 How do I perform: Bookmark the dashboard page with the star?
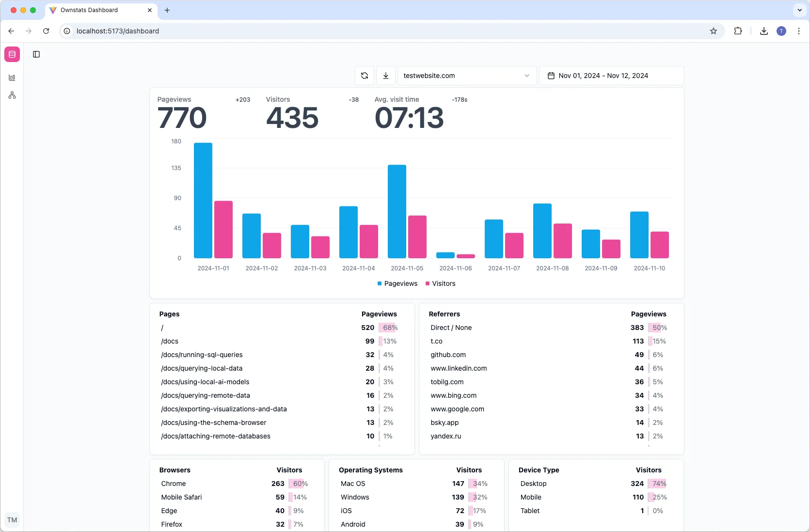pyautogui.click(x=713, y=31)
